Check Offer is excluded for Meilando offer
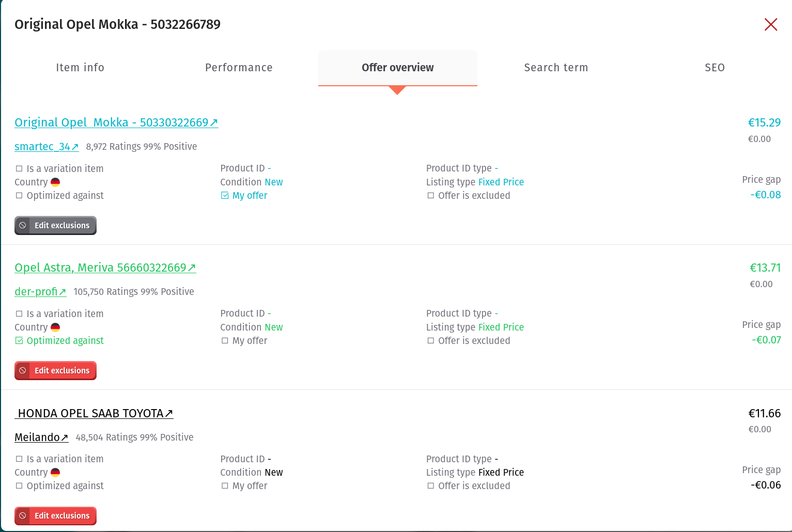This screenshot has width=792, height=532. 431,486
